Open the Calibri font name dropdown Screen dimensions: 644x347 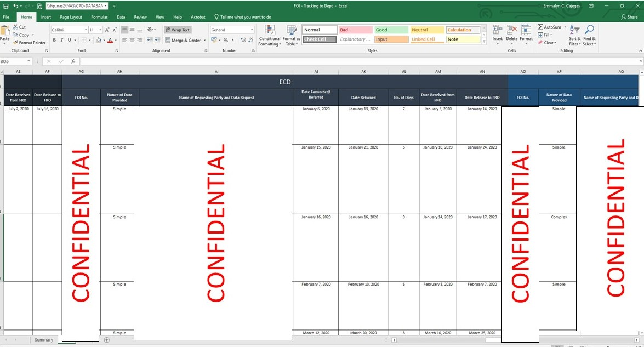(86, 30)
